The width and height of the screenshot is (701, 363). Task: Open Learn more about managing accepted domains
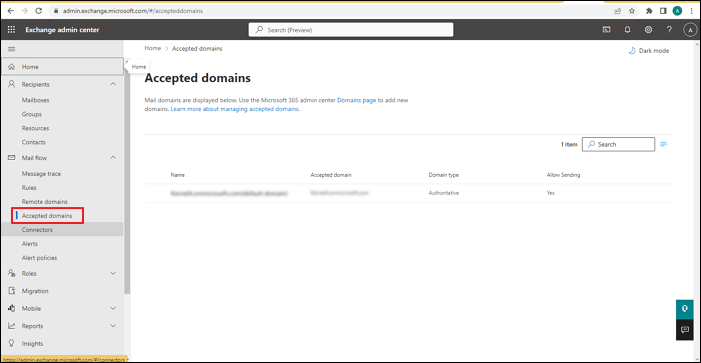235,109
